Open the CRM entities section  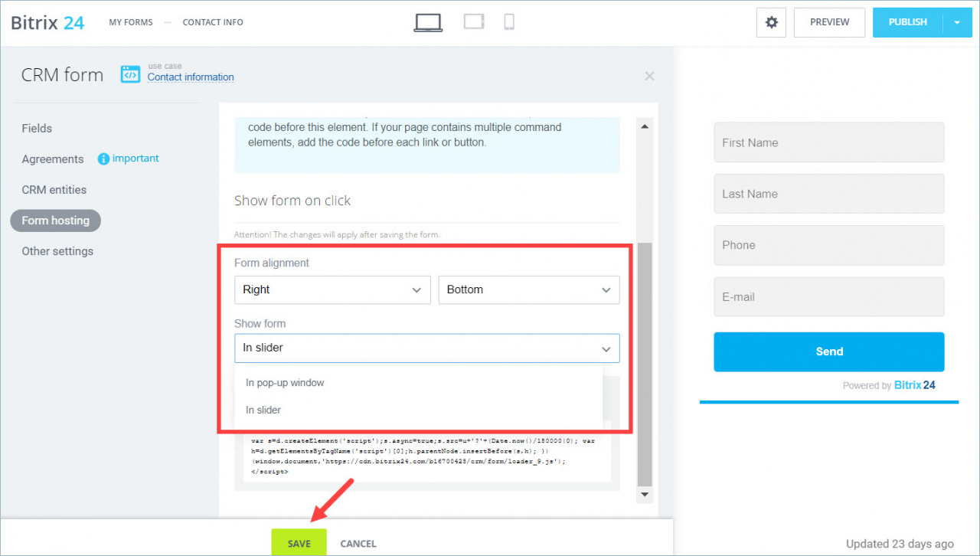[x=54, y=190]
